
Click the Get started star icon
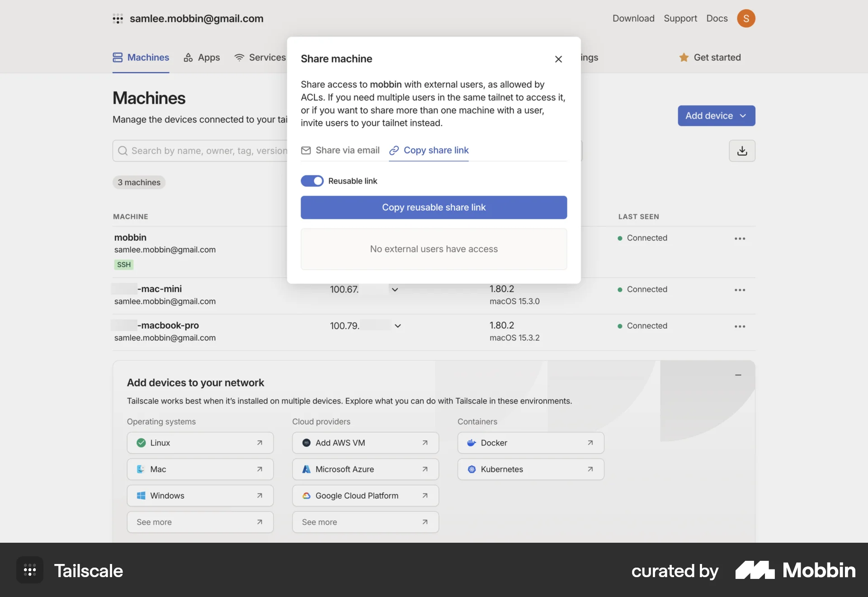coord(684,57)
